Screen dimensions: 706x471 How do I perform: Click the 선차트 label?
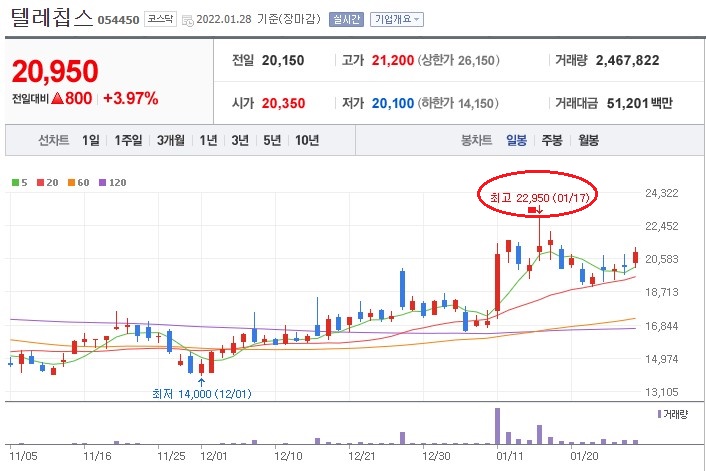pos(54,140)
